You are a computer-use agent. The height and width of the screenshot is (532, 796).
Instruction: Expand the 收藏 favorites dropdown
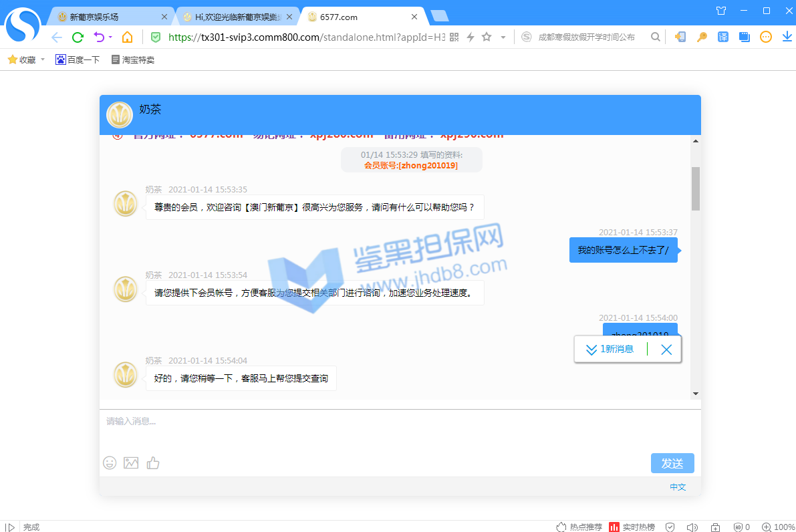pos(43,59)
